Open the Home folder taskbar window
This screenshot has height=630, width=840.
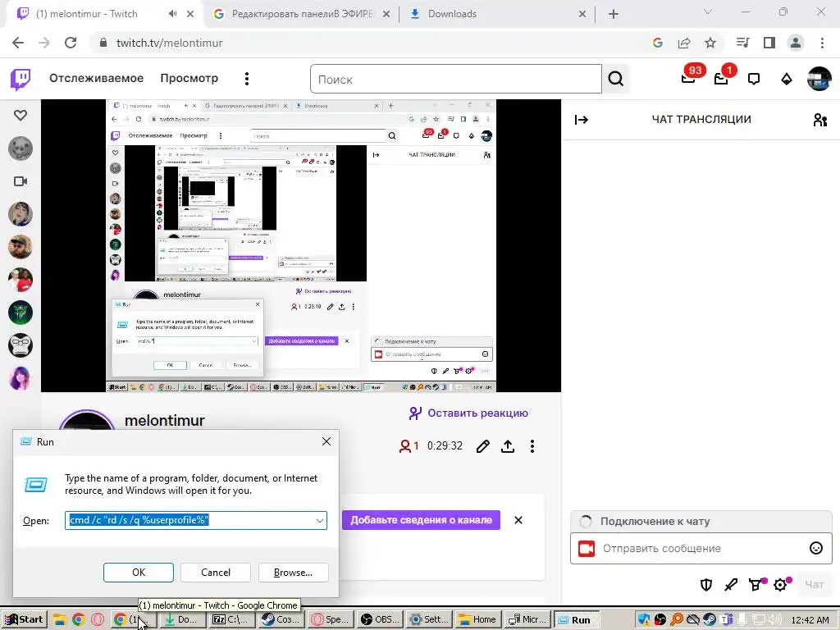point(478,620)
